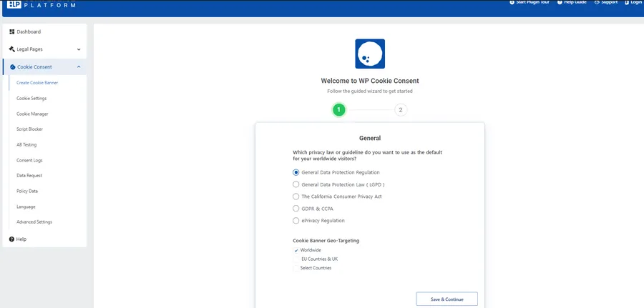Screen dimensions: 644x308
Task: Open Cookie Manager menu item
Action: (32, 114)
